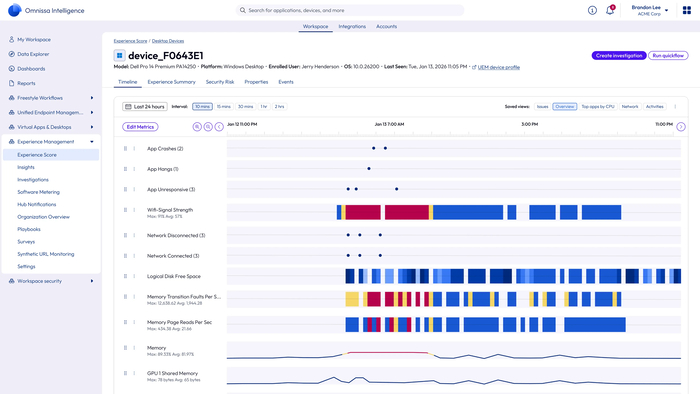This screenshot has height=394, width=700.
Task: Click drag handle for App Crashes row
Action: [x=125, y=149]
